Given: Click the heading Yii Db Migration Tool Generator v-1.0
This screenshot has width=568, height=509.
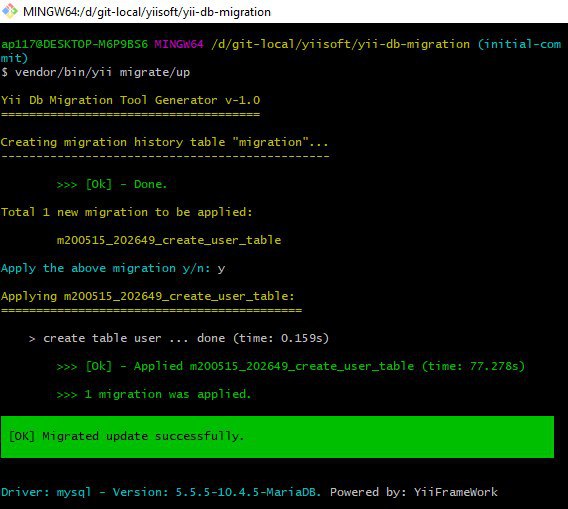Looking at the screenshot, I should click(x=130, y=100).
